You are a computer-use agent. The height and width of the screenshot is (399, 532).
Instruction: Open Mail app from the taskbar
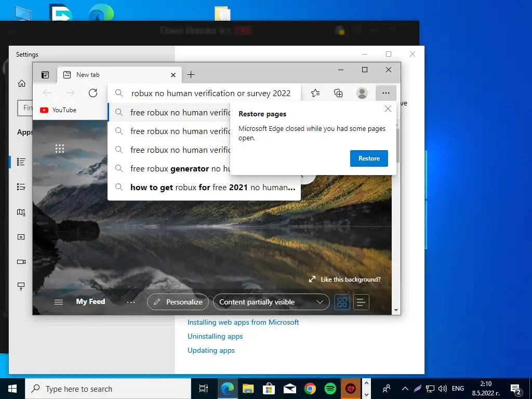point(289,389)
